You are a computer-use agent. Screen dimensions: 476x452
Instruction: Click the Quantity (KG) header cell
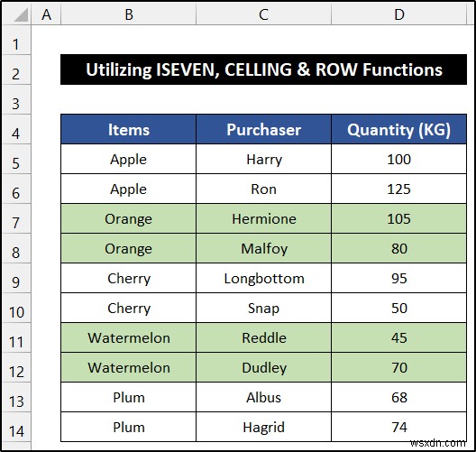pyautogui.click(x=398, y=129)
